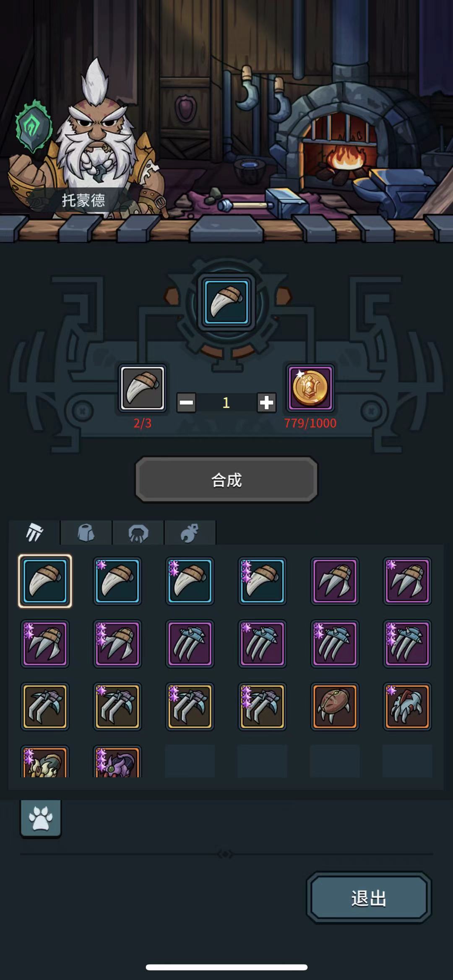453x980 pixels.
Task: Click the gray fang material slot
Action: point(143,388)
